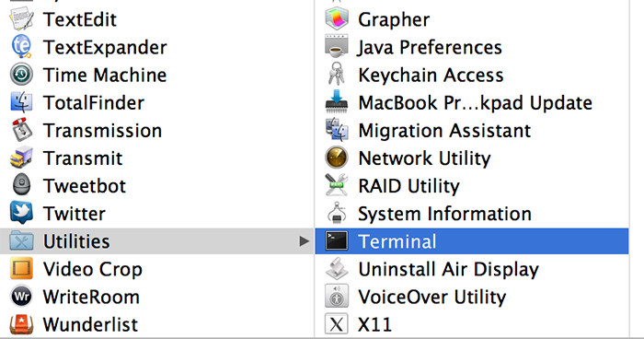Click the X11 icon

pos(337,324)
